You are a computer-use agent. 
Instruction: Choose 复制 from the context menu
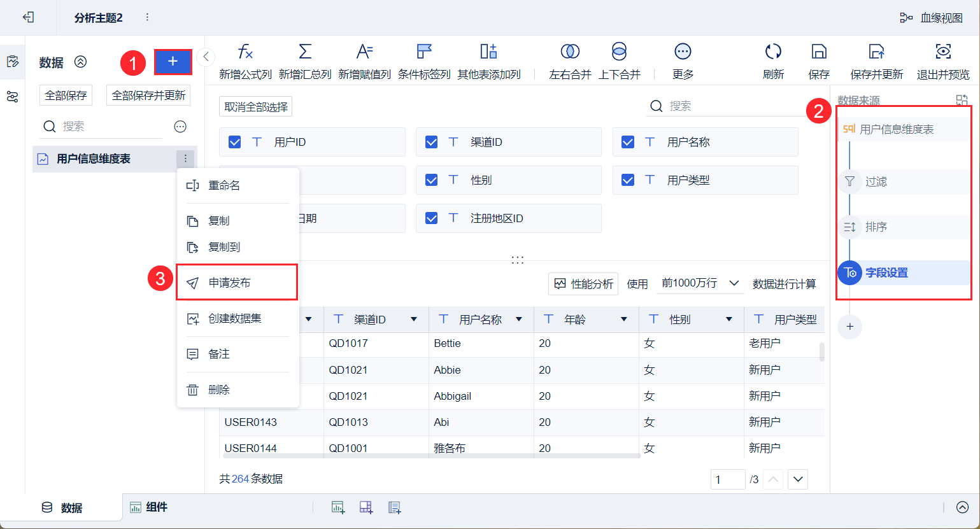[238, 221]
